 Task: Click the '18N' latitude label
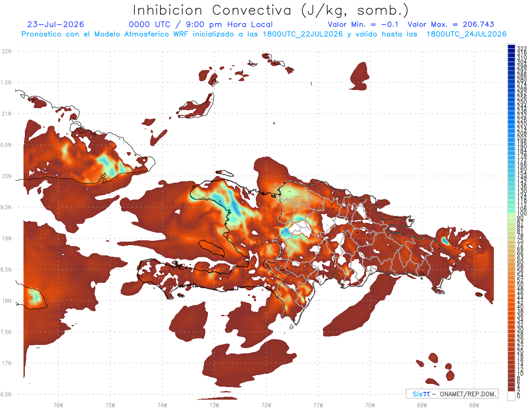pyautogui.click(x=7, y=301)
